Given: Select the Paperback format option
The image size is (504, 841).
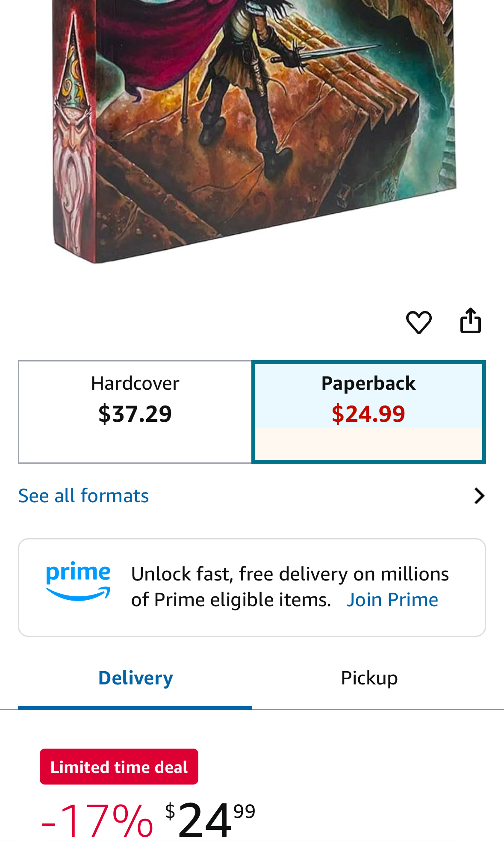Looking at the screenshot, I should click(368, 412).
